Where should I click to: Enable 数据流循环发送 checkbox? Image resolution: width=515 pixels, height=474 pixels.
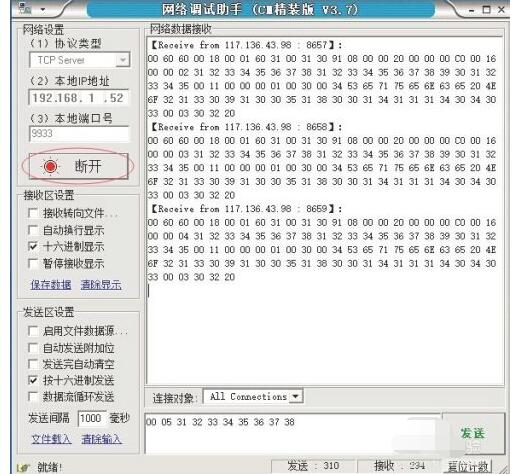click(x=33, y=397)
